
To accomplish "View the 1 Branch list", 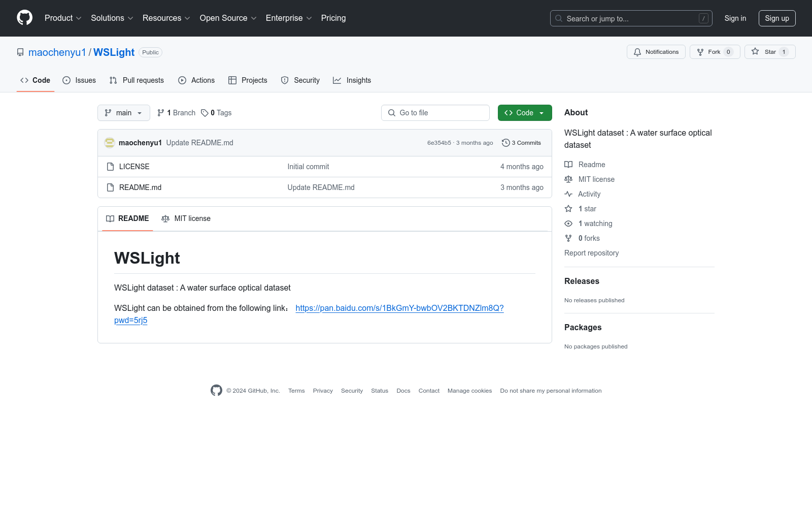I will [177, 113].
